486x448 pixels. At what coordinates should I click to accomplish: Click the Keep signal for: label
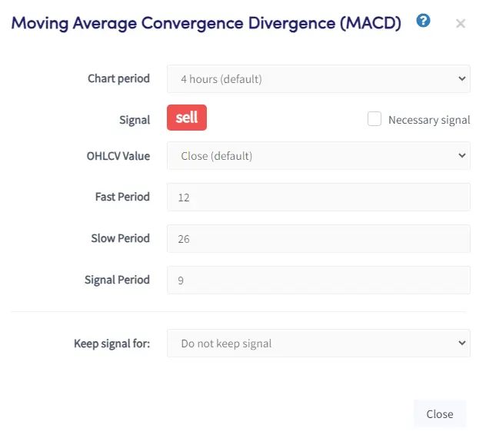coord(112,343)
